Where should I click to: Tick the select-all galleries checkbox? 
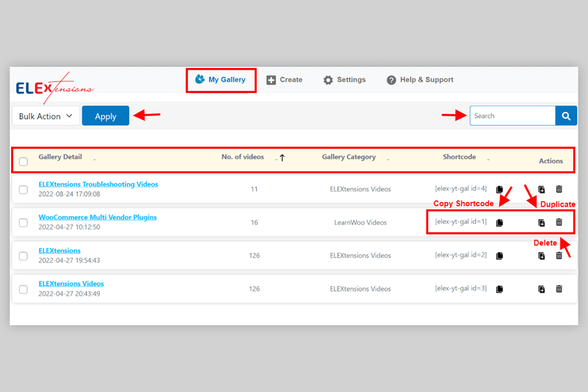(23, 162)
